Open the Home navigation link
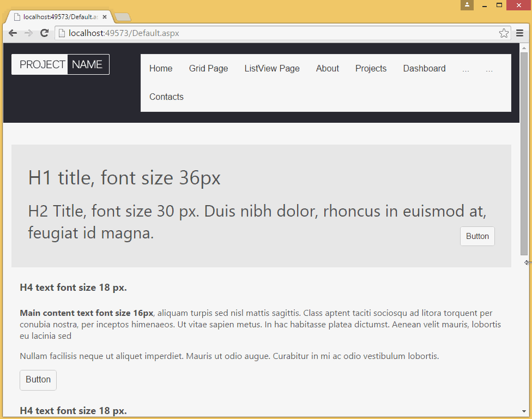 pyautogui.click(x=160, y=68)
